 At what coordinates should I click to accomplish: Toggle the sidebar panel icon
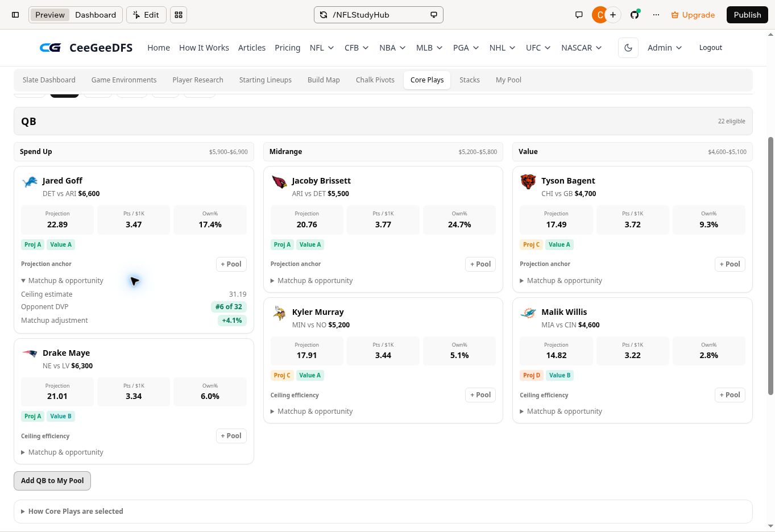(15, 15)
